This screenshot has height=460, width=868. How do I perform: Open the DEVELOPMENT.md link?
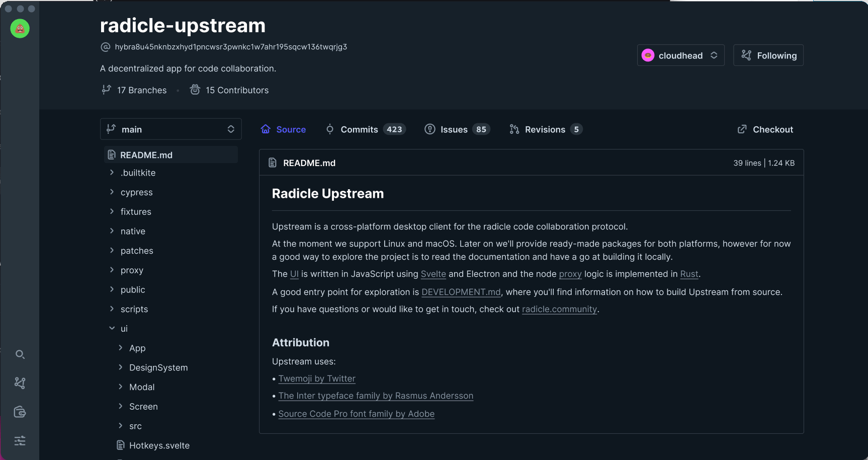point(461,292)
